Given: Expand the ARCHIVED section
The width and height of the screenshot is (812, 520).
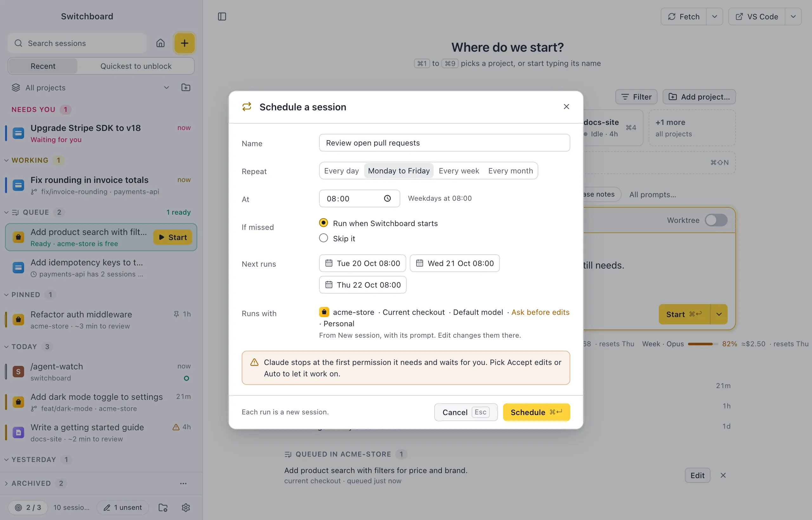Looking at the screenshot, I should point(6,484).
